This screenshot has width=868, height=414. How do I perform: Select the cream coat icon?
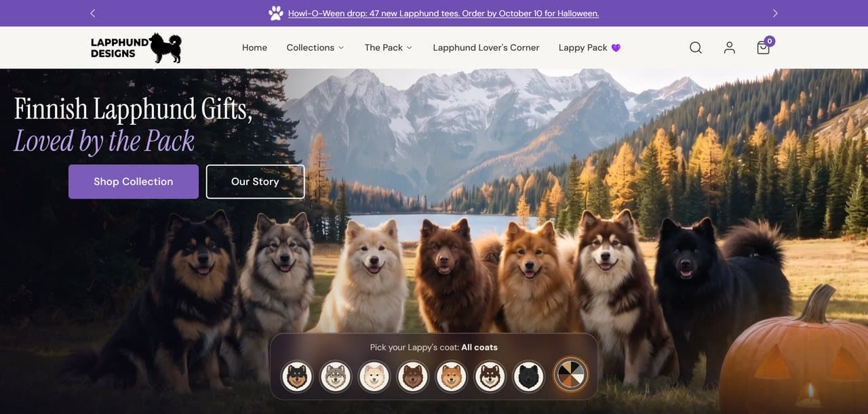pyautogui.click(x=374, y=376)
